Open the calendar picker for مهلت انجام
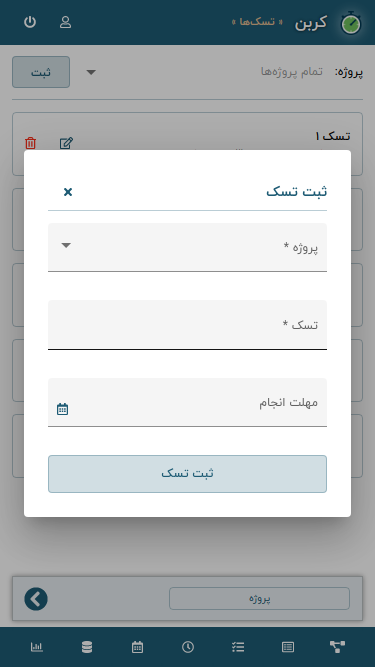The height and width of the screenshot is (667, 375). point(62,409)
